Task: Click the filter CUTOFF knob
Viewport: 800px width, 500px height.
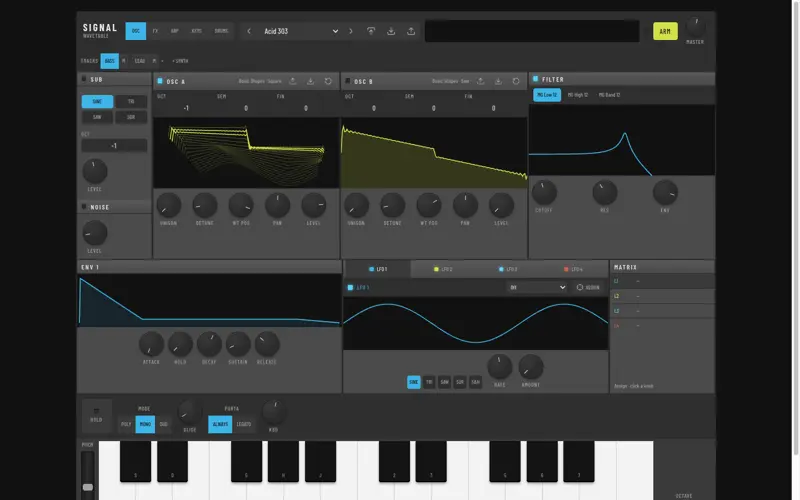Action: click(x=544, y=192)
